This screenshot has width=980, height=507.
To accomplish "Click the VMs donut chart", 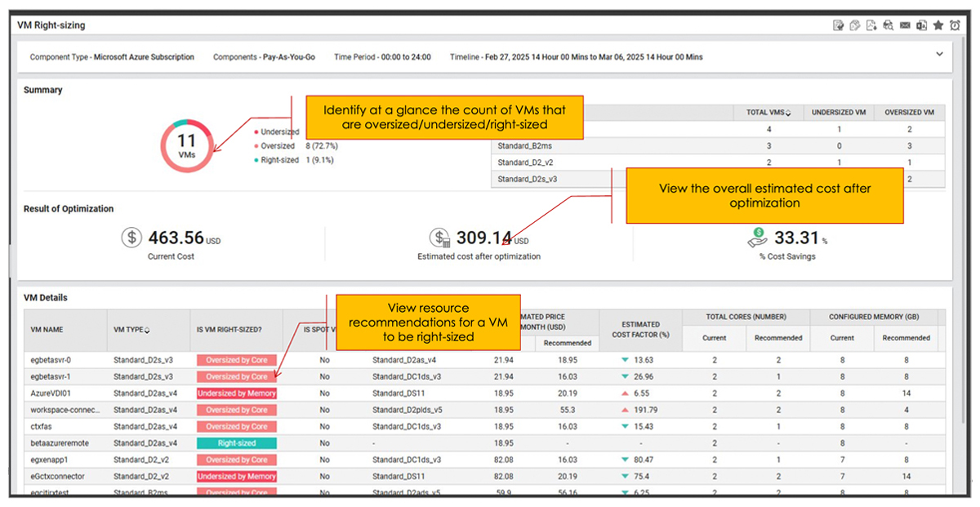I will pos(186,147).
